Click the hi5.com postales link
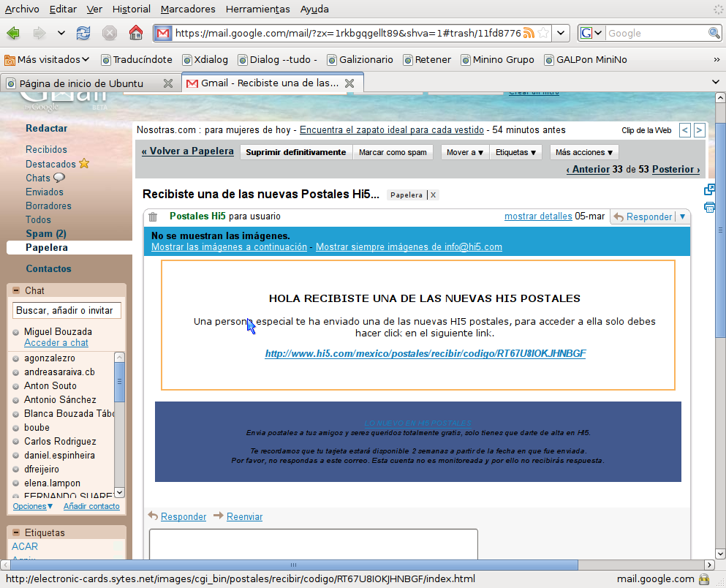 coord(425,353)
